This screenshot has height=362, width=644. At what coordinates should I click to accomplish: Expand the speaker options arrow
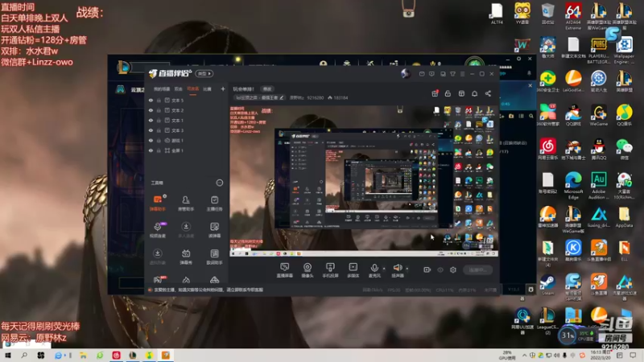pos(407,269)
